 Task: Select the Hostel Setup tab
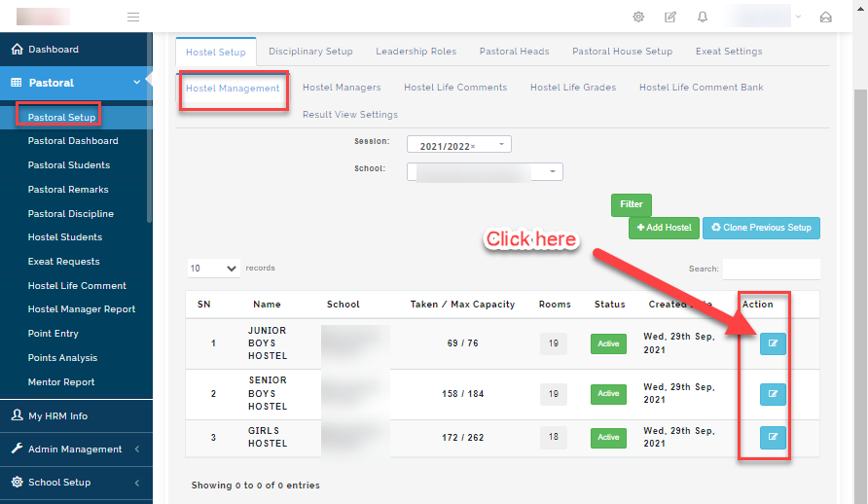(x=216, y=52)
